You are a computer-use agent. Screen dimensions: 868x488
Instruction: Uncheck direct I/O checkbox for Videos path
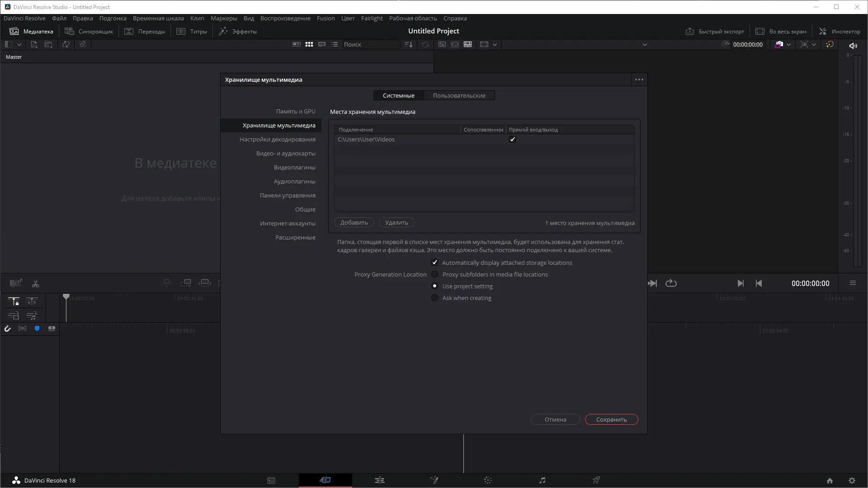(512, 140)
